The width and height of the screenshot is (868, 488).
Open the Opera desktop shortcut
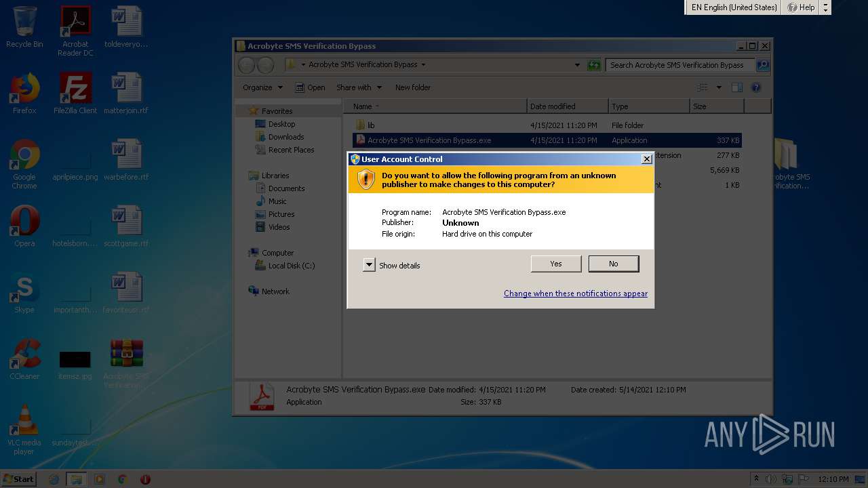click(24, 226)
